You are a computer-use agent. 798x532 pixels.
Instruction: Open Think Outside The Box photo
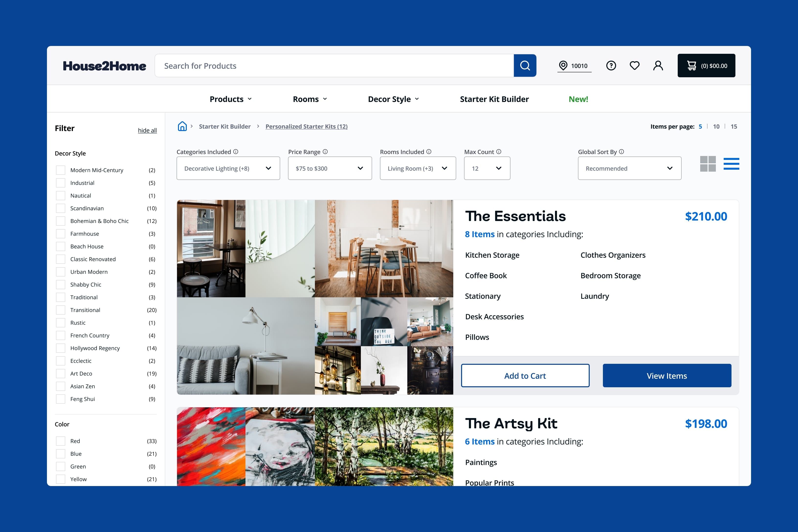tap(384, 322)
